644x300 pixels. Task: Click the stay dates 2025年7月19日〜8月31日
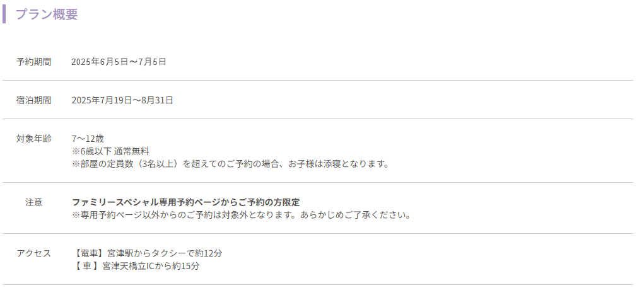[122, 100]
